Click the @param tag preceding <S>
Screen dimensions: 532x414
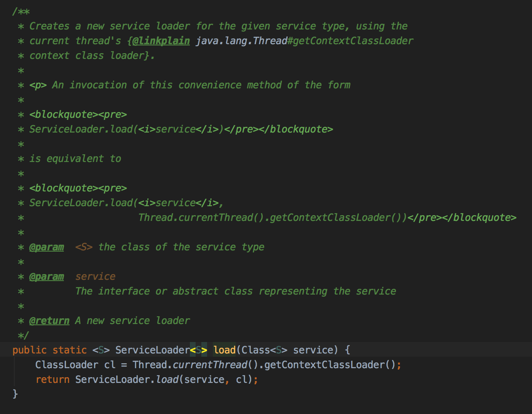46,247
